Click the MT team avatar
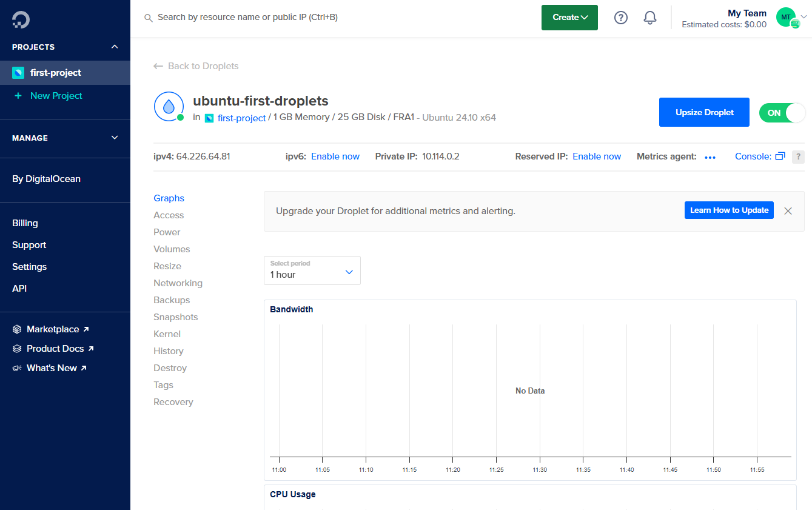The image size is (812, 510). [x=787, y=18]
